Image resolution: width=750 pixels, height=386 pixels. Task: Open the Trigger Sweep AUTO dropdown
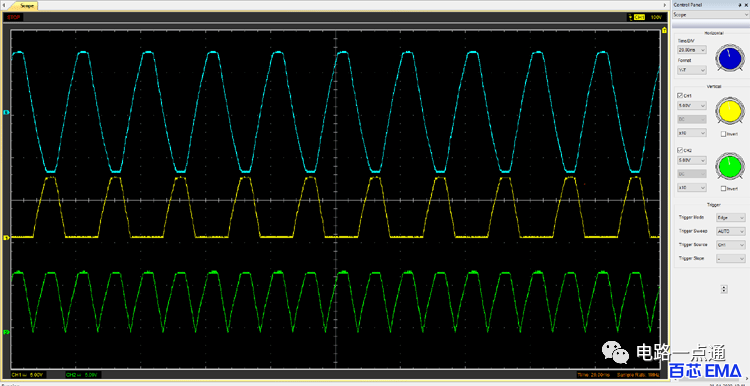point(730,231)
